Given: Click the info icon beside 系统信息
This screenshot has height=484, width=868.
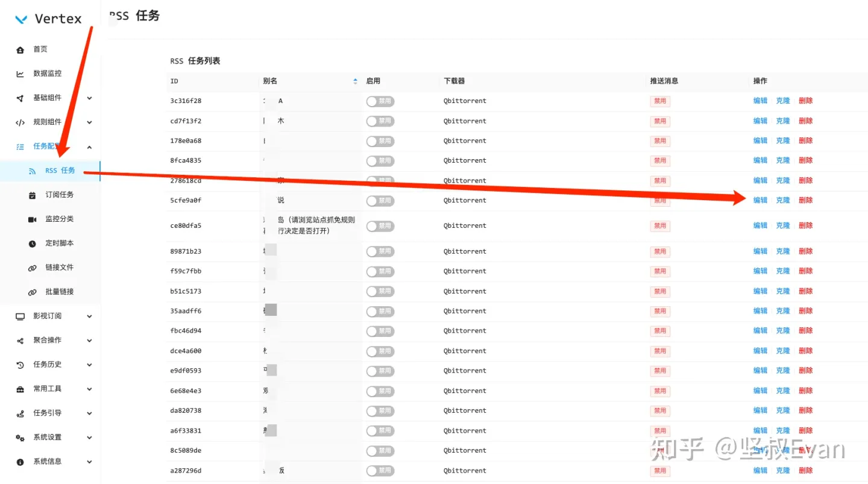Looking at the screenshot, I should (20, 462).
